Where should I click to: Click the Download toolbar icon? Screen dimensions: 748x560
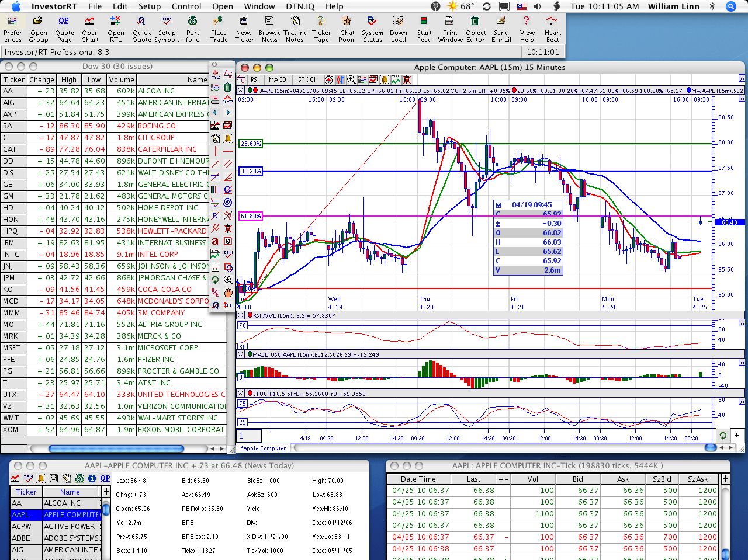pos(399,29)
